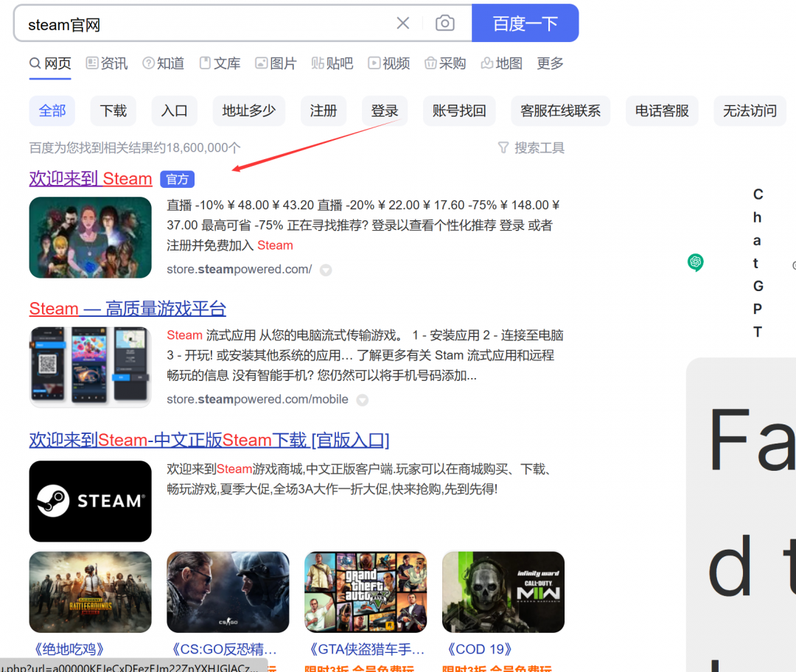The width and height of the screenshot is (796, 672).
Task: Select the 网页 tab
Action: point(50,63)
